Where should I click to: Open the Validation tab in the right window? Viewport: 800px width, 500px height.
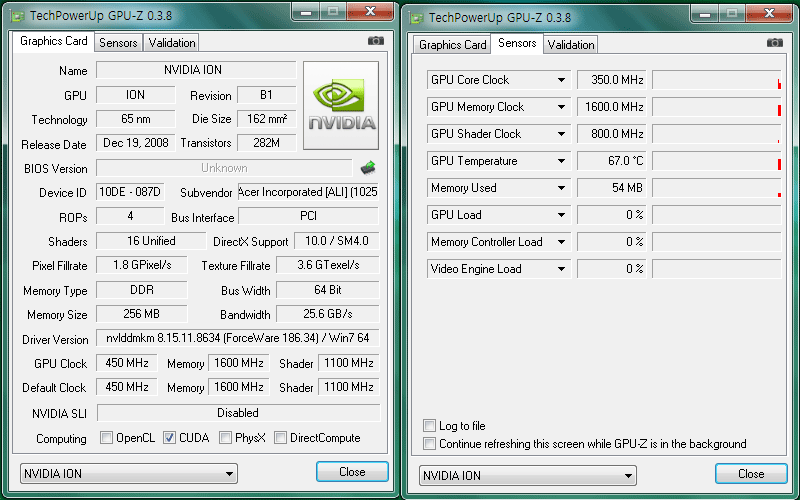(x=571, y=45)
